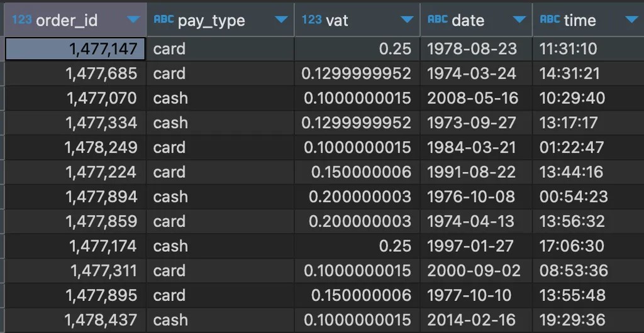644x333 pixels.
Task: Click the date cell 1977-10-10
Action: click(476, 295)
